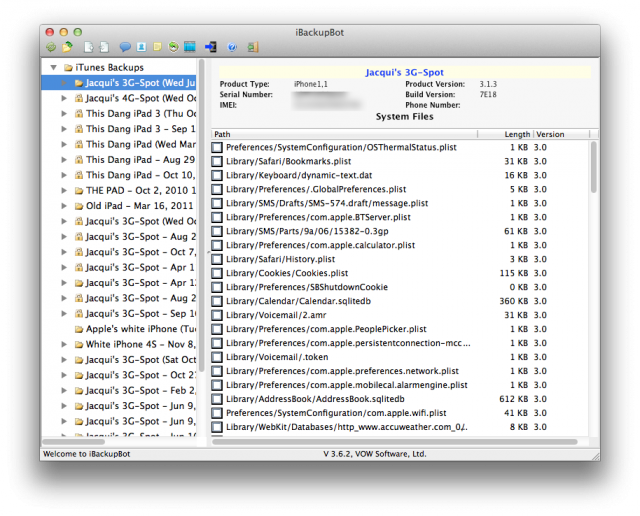Check the Cookies/Cookies.plist checkbox
Image resolution: width=640 pixels, height=516 pixels.
click(x=217, y=273)
